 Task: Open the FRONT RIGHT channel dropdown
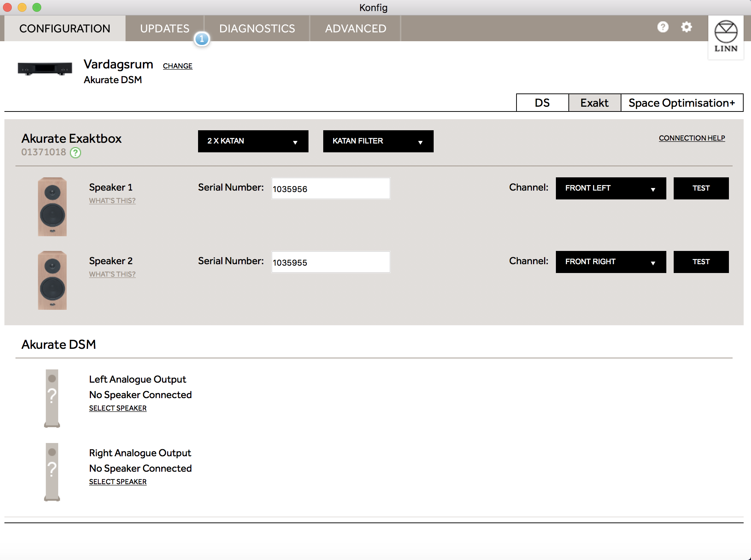tap(611, 262)
